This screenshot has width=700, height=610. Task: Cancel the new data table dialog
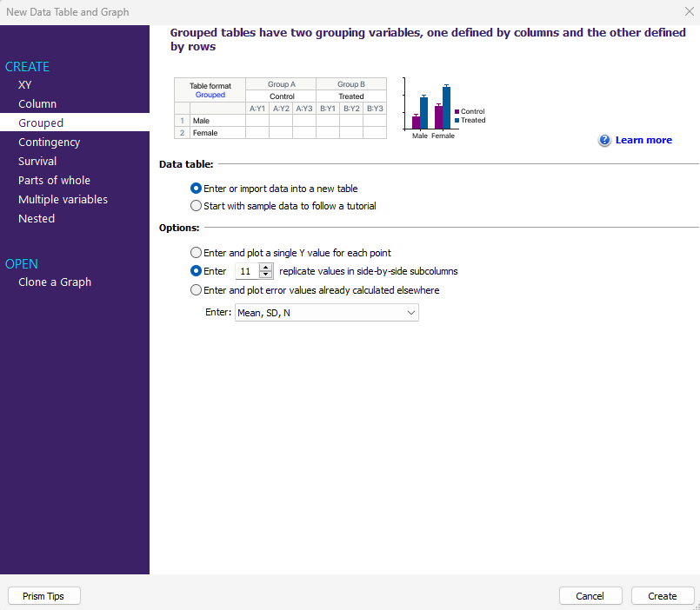pyautogui.click(x=590, y=596)
